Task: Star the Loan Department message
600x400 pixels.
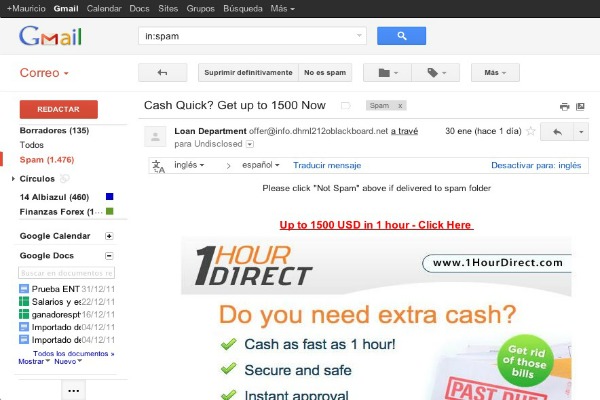Action: click(530, 132)
